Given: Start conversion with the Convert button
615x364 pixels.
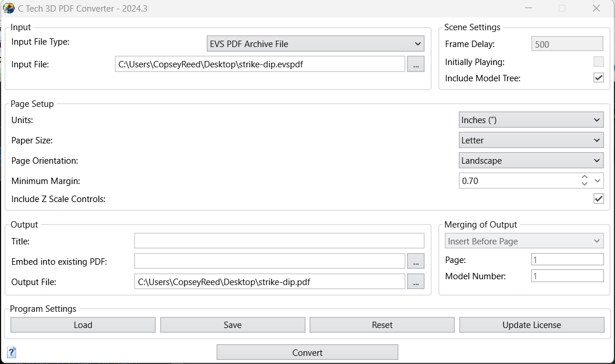Looking at the screenshot, I should [x=307, y=352].
